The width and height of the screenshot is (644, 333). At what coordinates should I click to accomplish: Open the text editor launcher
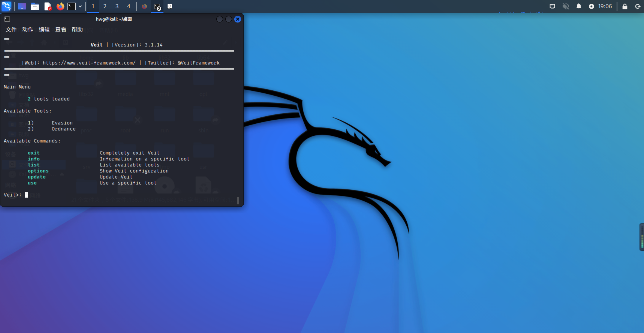(48, 6)
